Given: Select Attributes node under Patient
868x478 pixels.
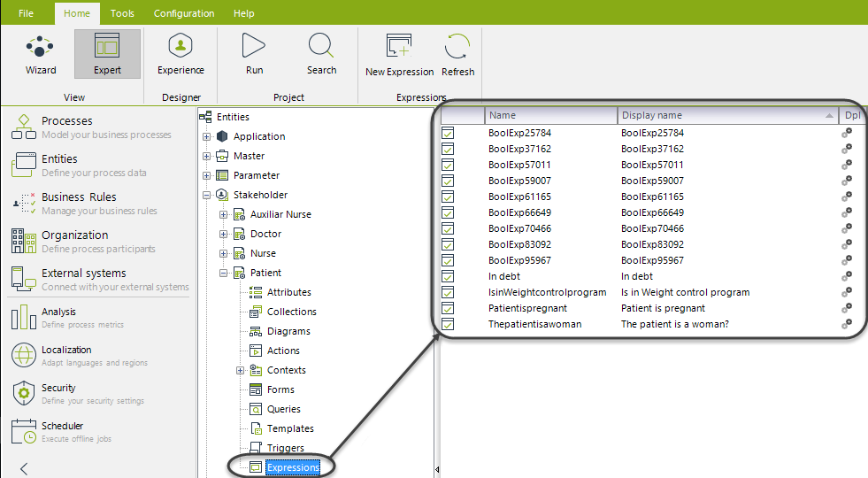Looking at the screenshot, I should 288,292.
